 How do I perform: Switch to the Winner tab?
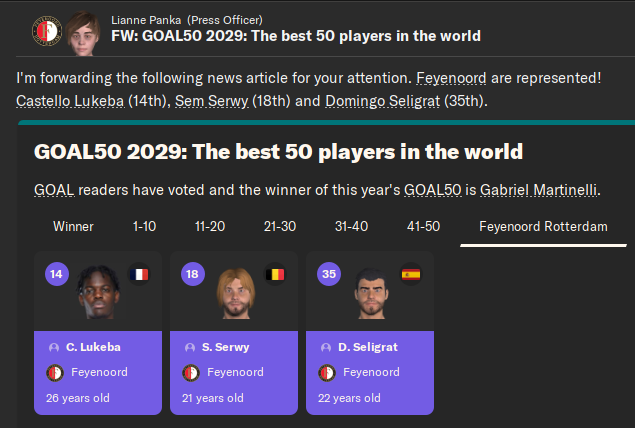coord(73,226)
